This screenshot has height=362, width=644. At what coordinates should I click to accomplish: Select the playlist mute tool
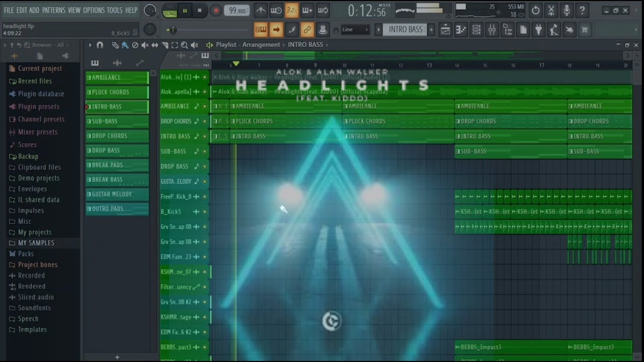coord(145,45)
